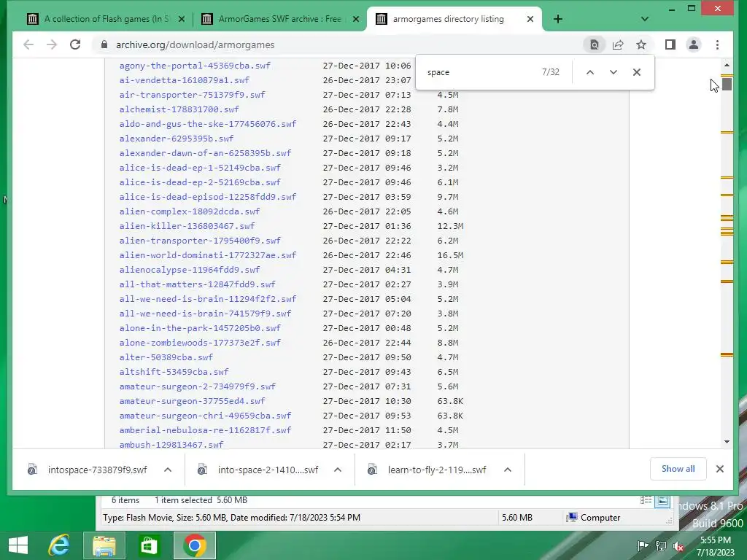Image resolution: width=747 pixels, height=560 pixels.
Task: Share this page icon
Action: click(x=618, y=44)
